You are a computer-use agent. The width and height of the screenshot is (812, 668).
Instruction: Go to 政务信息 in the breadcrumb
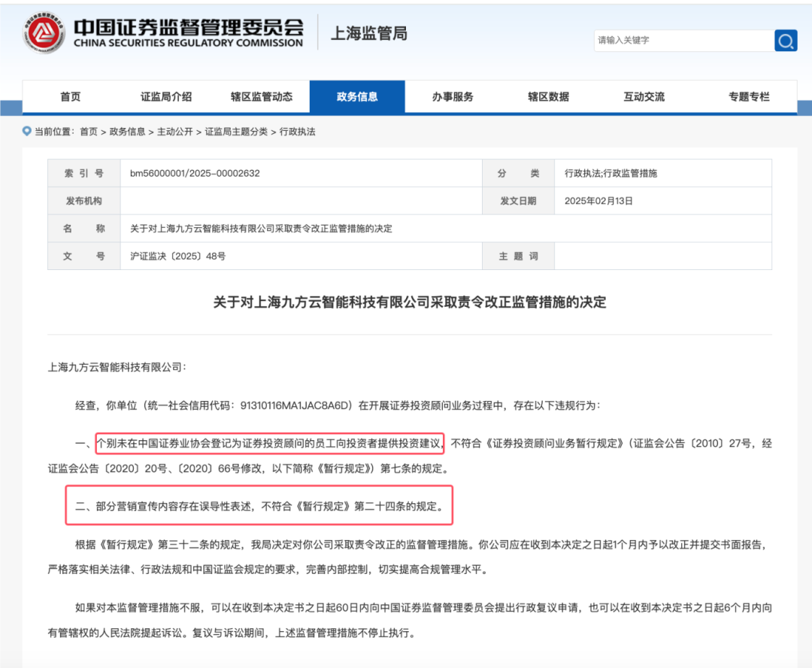pyautogui.click(x=127, y=132)
